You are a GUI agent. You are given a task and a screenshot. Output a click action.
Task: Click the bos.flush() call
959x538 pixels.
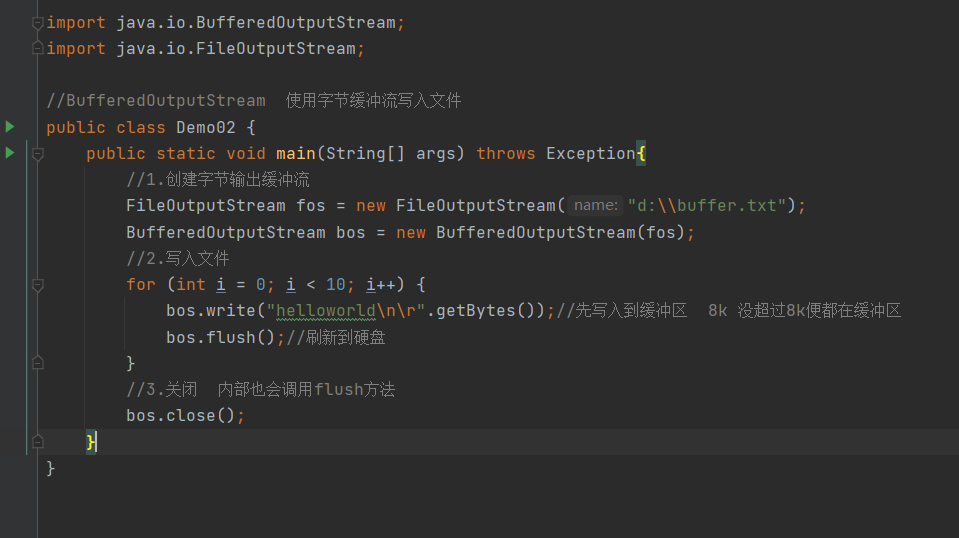point(221,337)
